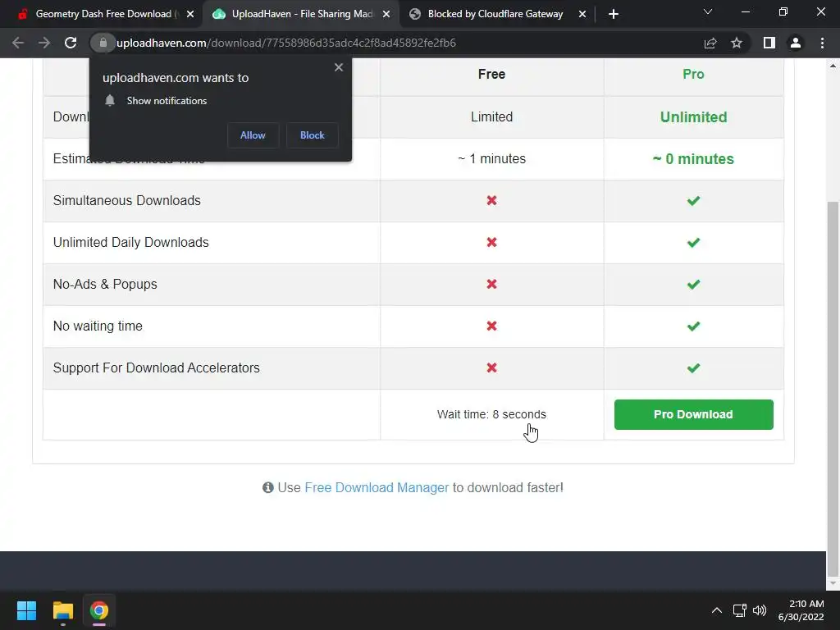Open the tab search dropdown arrow
This screenshot has height=630, width=840.
(x=708, y=11)
